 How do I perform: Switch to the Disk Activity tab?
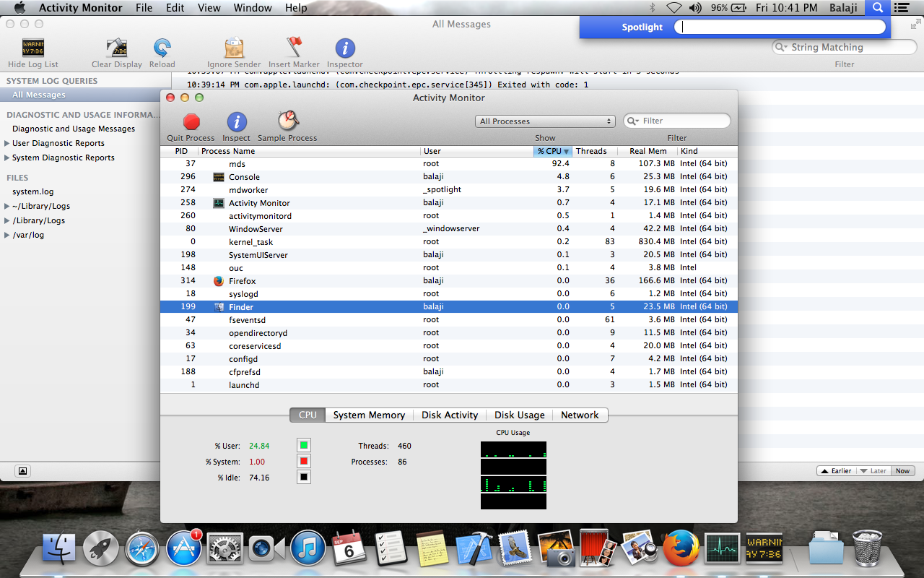point(450,415)
